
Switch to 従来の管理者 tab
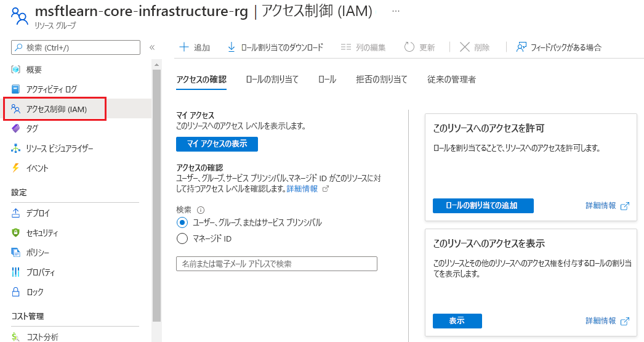pos(451,79)
